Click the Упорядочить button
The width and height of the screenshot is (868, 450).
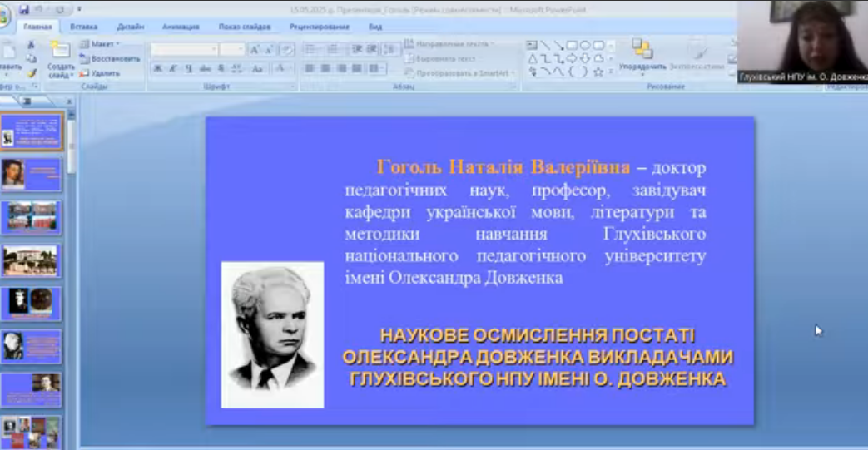pos(642,57)
